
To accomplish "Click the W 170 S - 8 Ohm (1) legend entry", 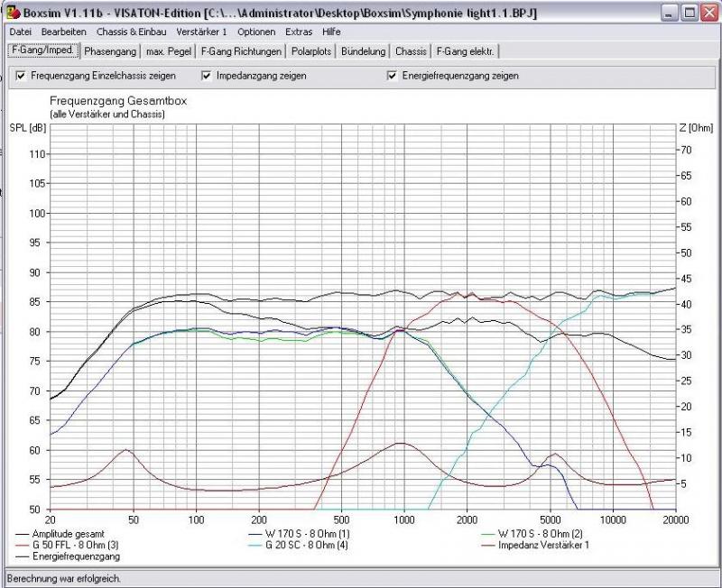I will coord(299,534).
